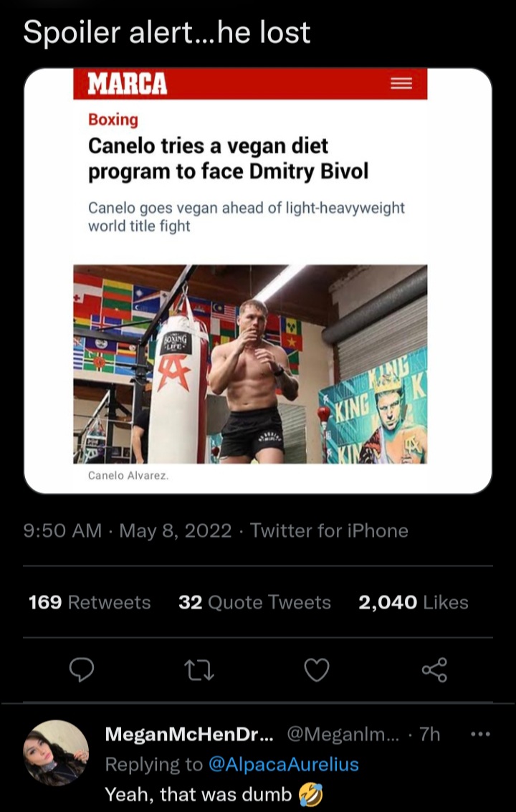Tap the Boxing category label in article
The height and width of the screenshot is (812, 516).
coord(113,120)
